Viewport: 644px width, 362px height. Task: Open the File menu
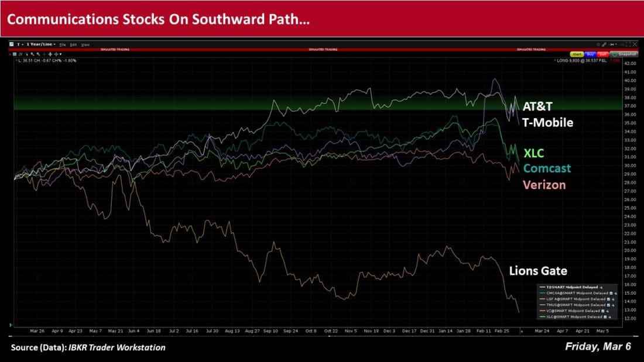tap(63, 44)
